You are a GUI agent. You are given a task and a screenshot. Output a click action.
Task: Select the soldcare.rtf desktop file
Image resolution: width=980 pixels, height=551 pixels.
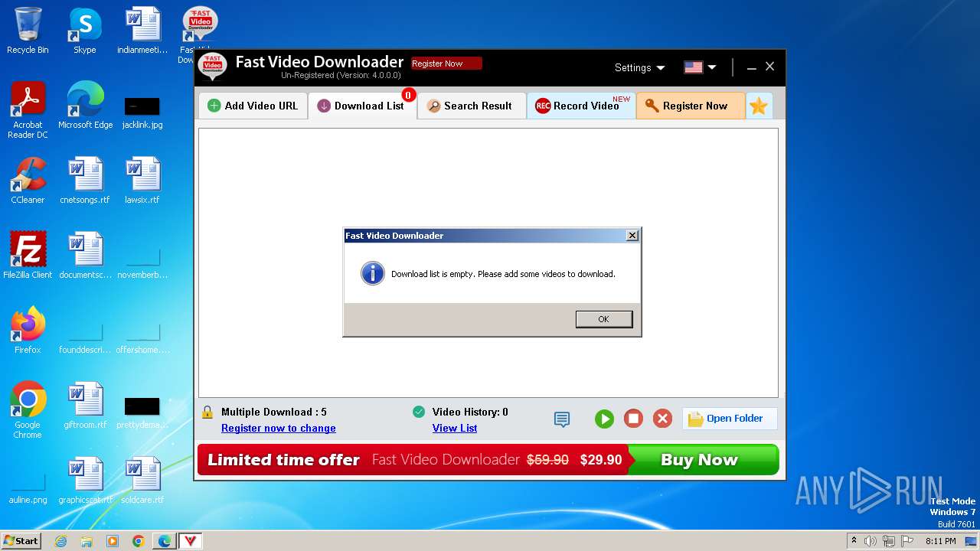coord(142,481)
